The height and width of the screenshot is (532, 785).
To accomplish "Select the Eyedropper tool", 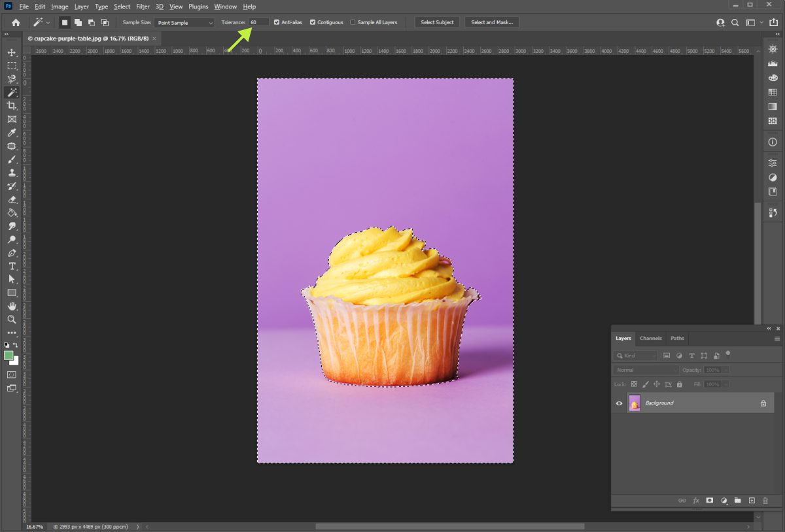I will pyautogui.click(x=12, y=133).
